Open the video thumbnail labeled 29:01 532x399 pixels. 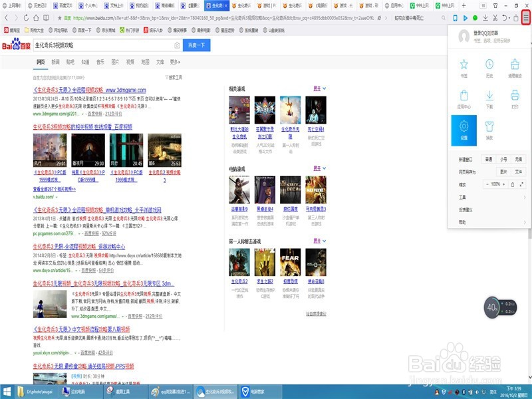[50, 150]
